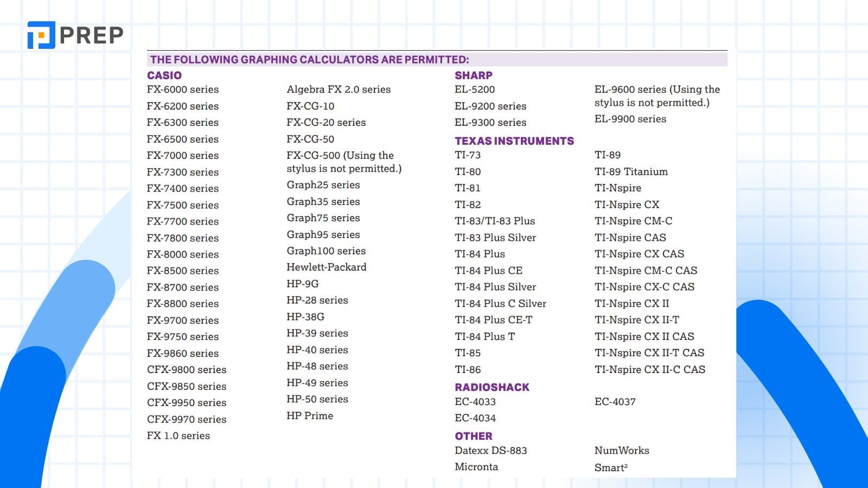Click 'FX-8000 series' text
The image size is (868, 488).
[x=183, y=254]
